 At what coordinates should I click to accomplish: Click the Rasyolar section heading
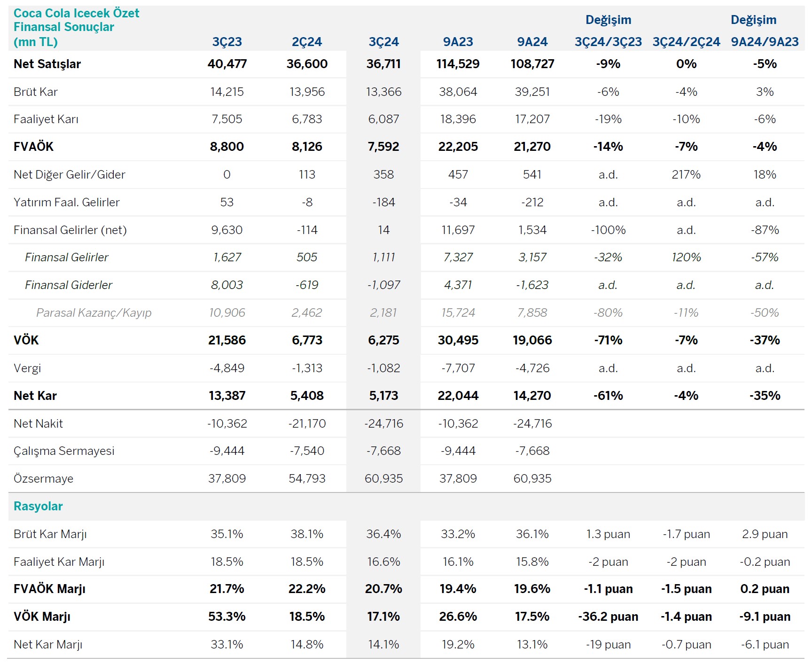(x=38, y=506)
